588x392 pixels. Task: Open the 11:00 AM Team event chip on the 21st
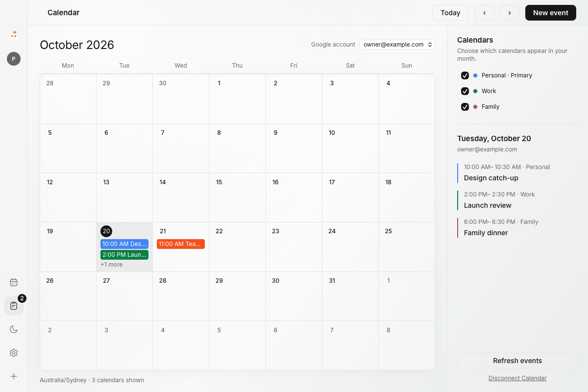[x=181, y=244]
